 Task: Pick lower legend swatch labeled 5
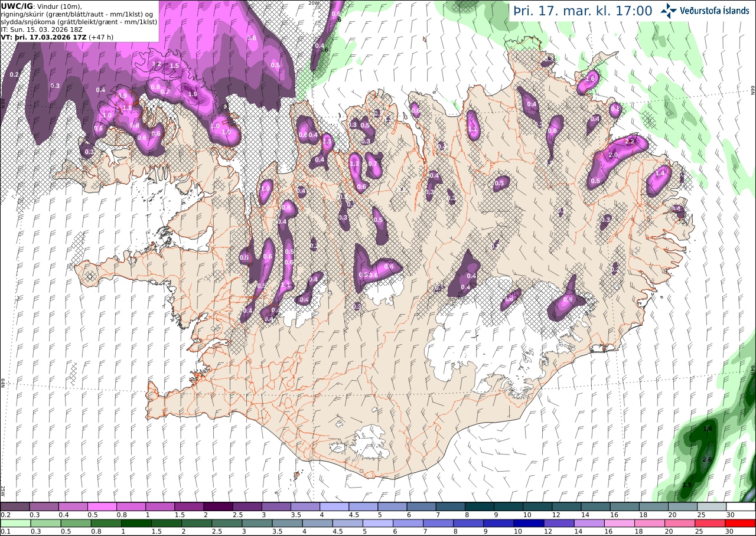click(378, 523)
